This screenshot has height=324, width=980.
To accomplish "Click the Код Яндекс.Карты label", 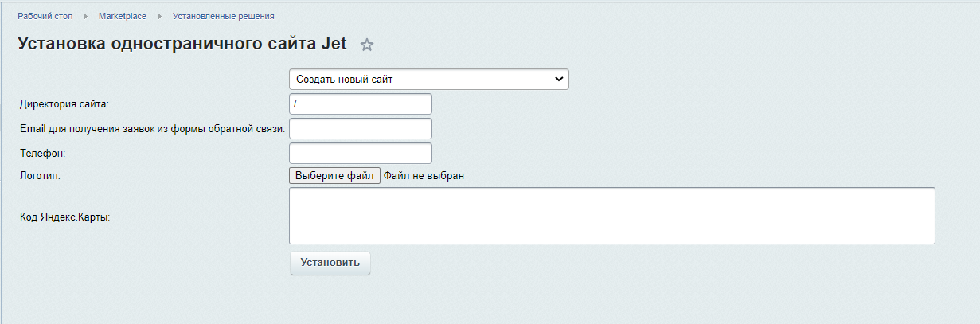I will pos(65,217).
